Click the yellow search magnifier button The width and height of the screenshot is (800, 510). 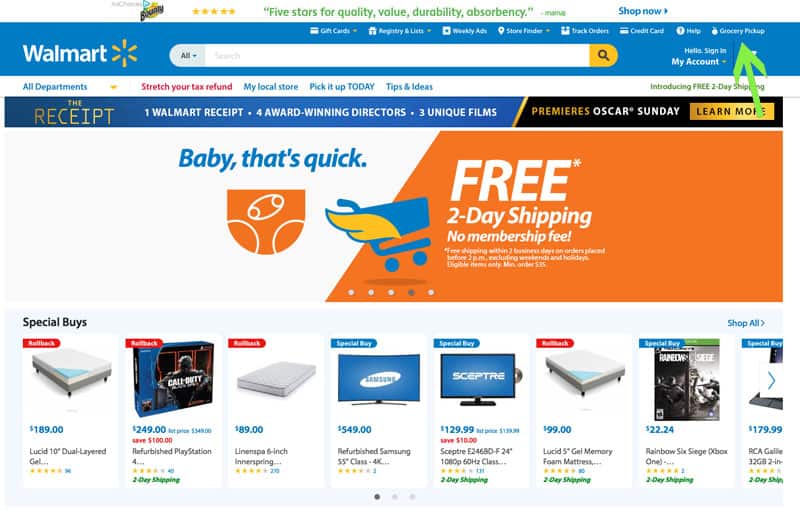coord(603,55)
